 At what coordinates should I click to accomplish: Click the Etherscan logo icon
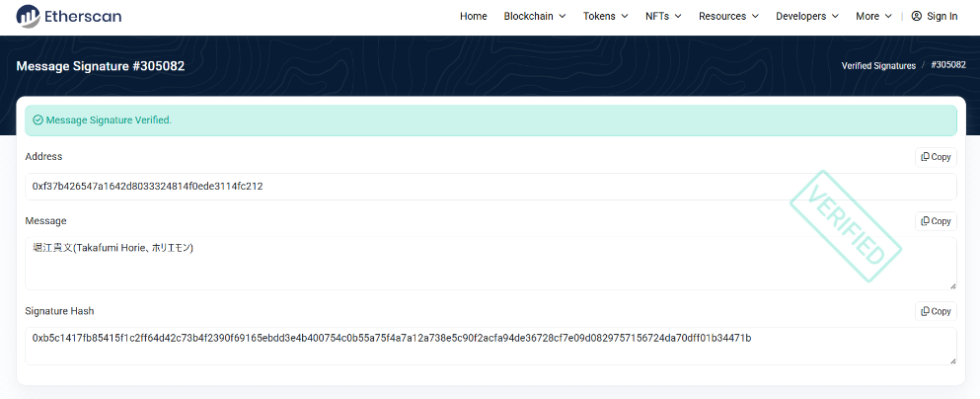pyautogui.click(x=29, y=16)
